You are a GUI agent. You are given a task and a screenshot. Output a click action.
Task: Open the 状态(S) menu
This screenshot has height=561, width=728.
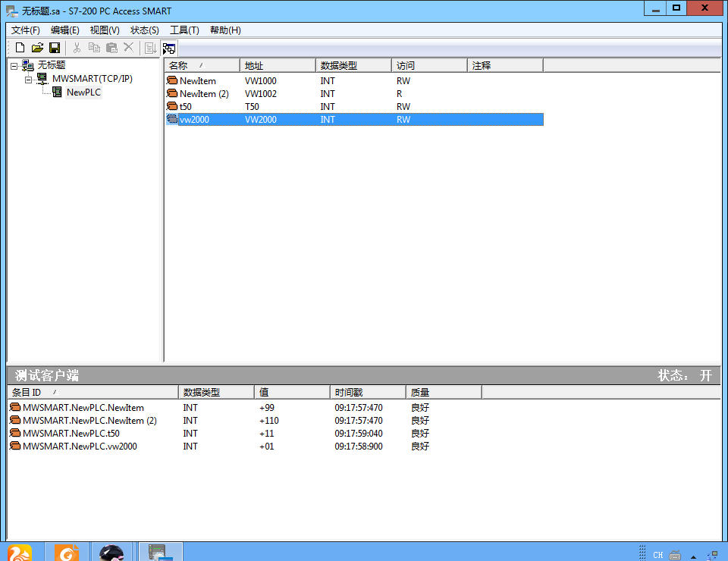pos(145,30)
